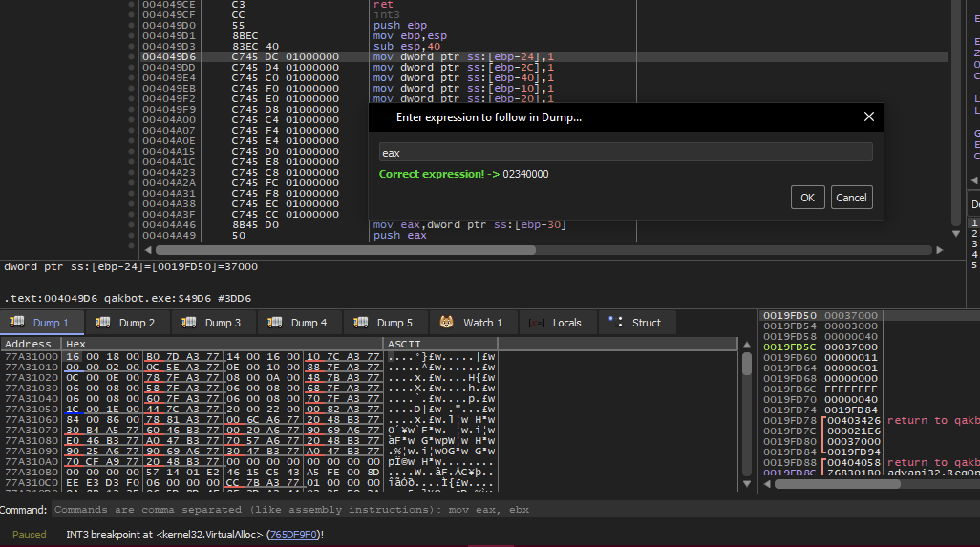Click the VirtualAlloc address link 765DF9F0
The width and height of the screenshot is (980, 547).
pos(293,535)
